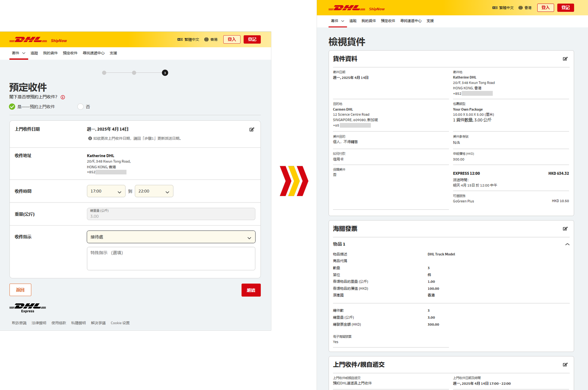Open 預定收件 menu on left page
Viewport: 588px width, 390px height.
[x=70, y=53]
